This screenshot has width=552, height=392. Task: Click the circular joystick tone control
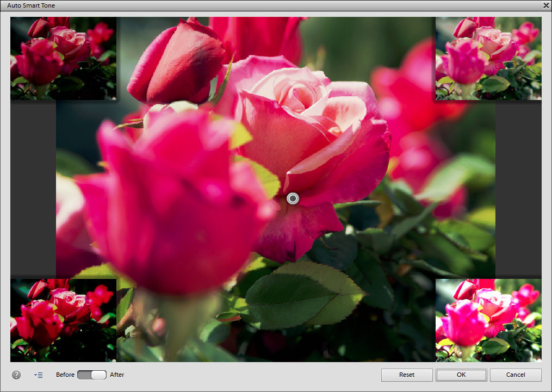tap(293, 198)
